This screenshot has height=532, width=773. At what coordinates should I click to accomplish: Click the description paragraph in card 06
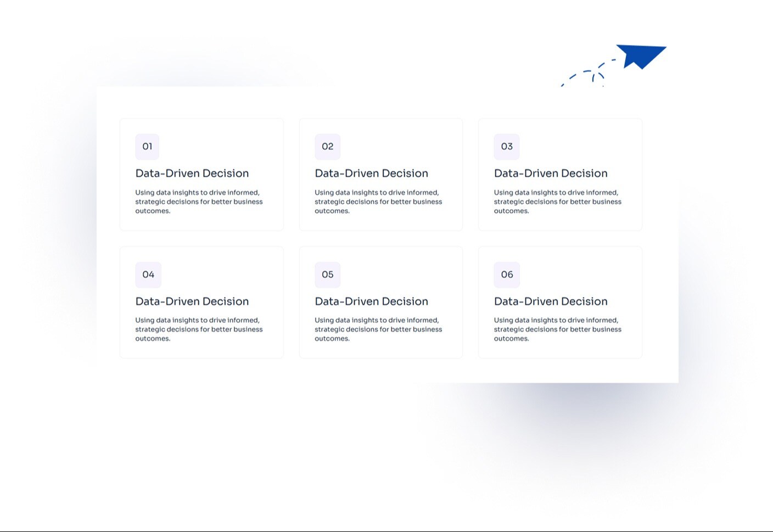(x=557, y=329)
